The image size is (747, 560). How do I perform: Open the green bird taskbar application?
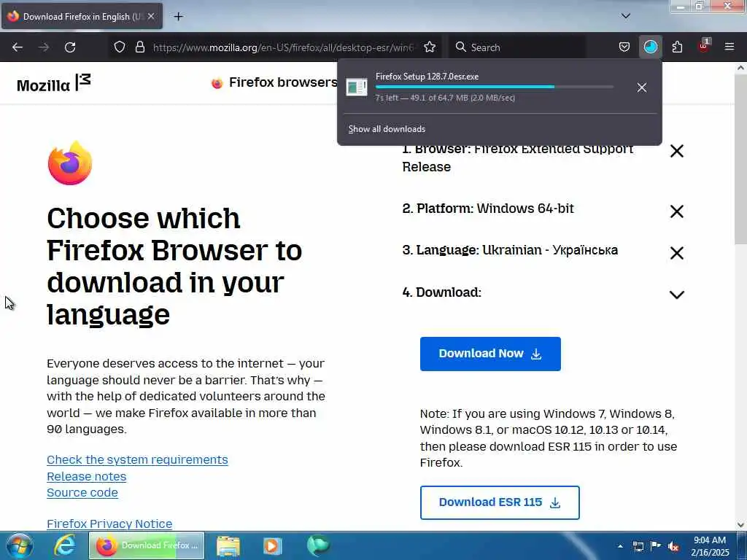[318, 545]
